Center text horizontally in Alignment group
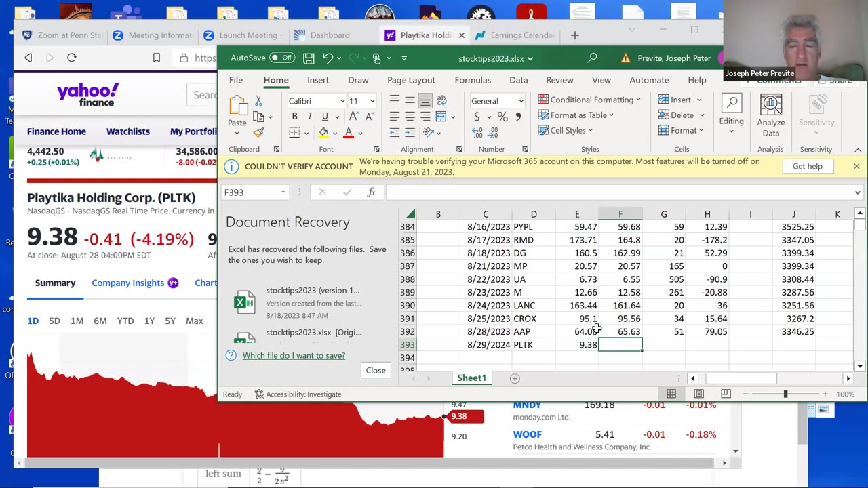The width and height of the screenshot is (868, 488). pyautogui.click(x=410, y=117)
